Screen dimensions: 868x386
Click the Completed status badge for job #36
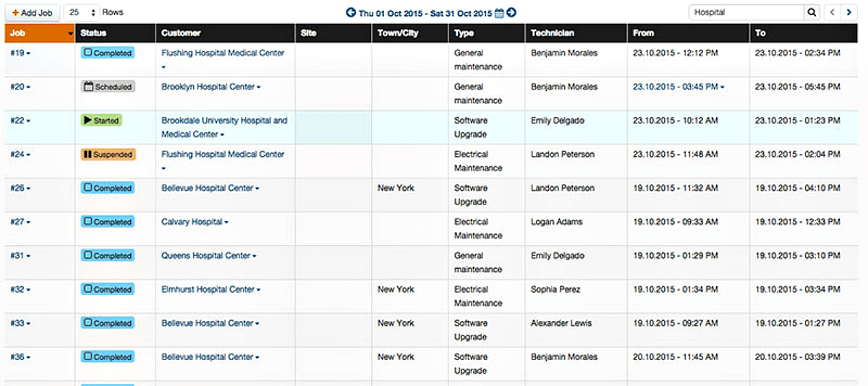pos(107,356)
